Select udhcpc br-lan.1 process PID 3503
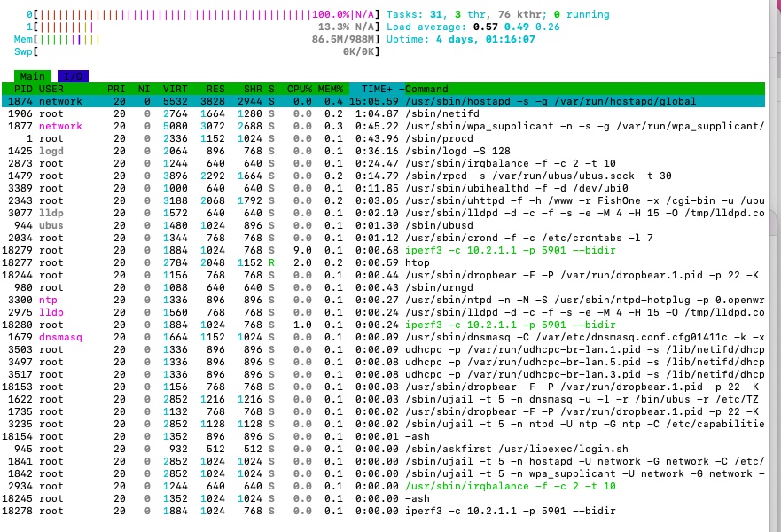The image size is (781, 532). click(383, 349)
